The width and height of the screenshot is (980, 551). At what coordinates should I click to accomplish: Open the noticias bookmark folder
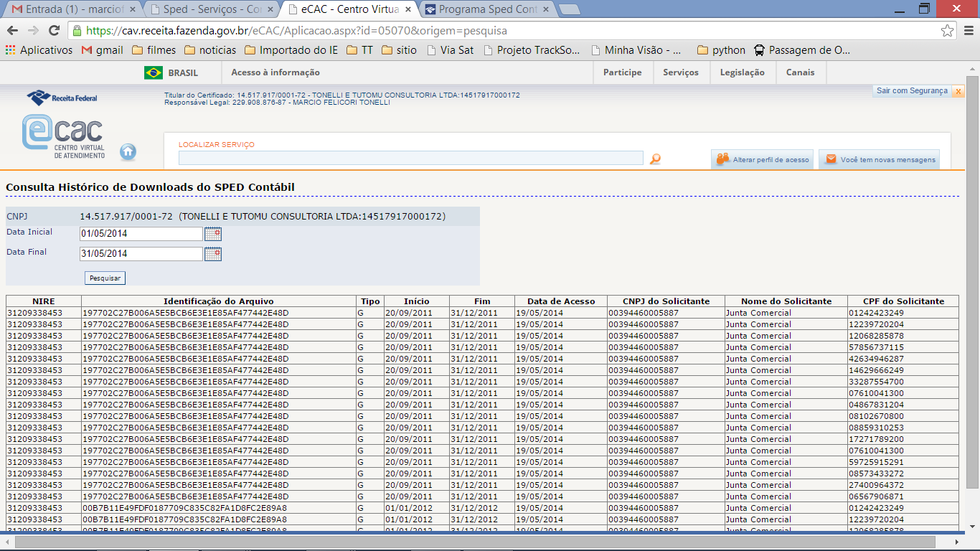210,50
